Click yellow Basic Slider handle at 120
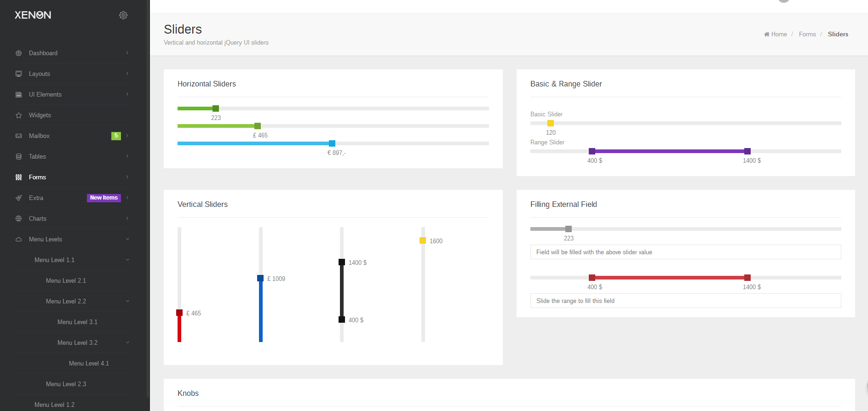 click(551, 123)
